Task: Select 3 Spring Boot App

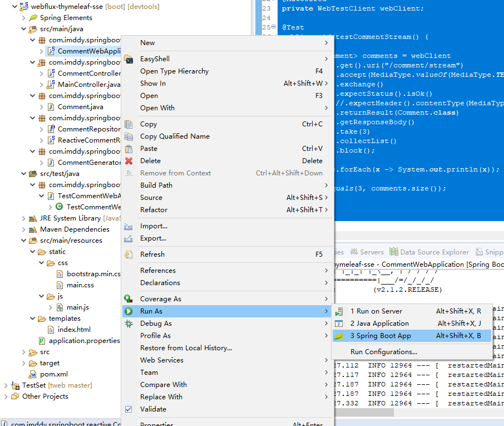Action: click(x=412, y=336)
